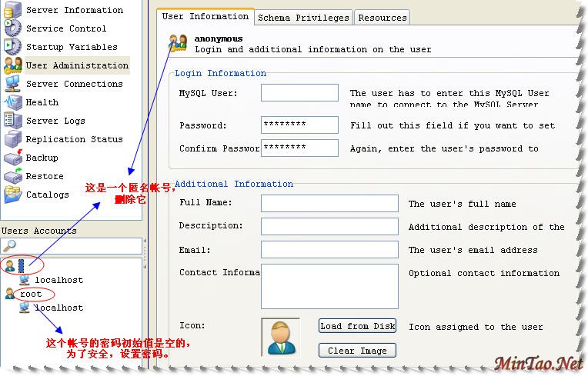This screenshot has height=376, width=588.
Task: Click the Load from Disk button
Action: (x=357, y=326)
